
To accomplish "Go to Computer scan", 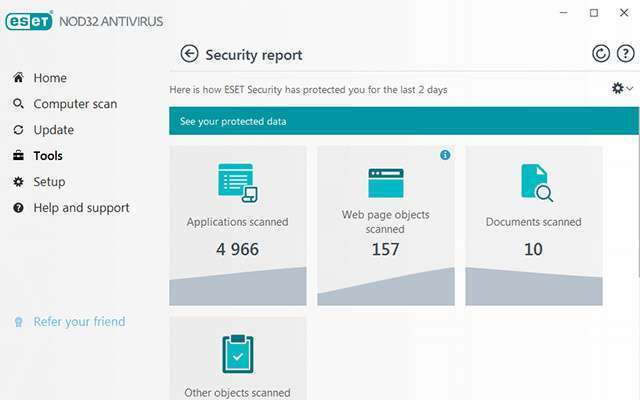I will pos(75,104).
